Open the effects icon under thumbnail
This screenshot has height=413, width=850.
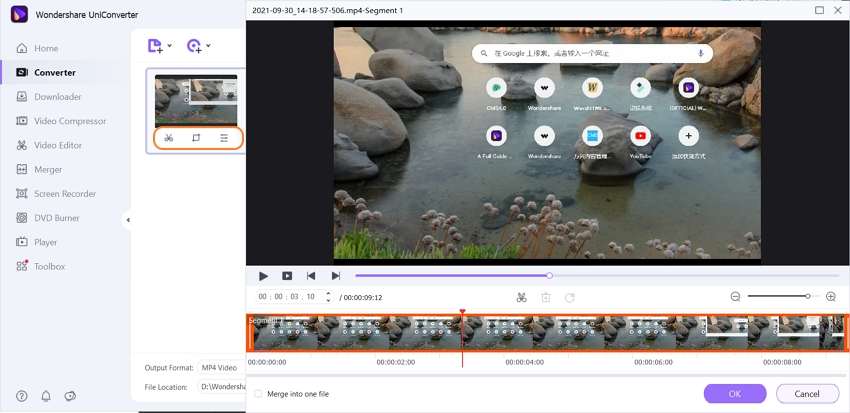pyautogui.click(x=224, y=138)
